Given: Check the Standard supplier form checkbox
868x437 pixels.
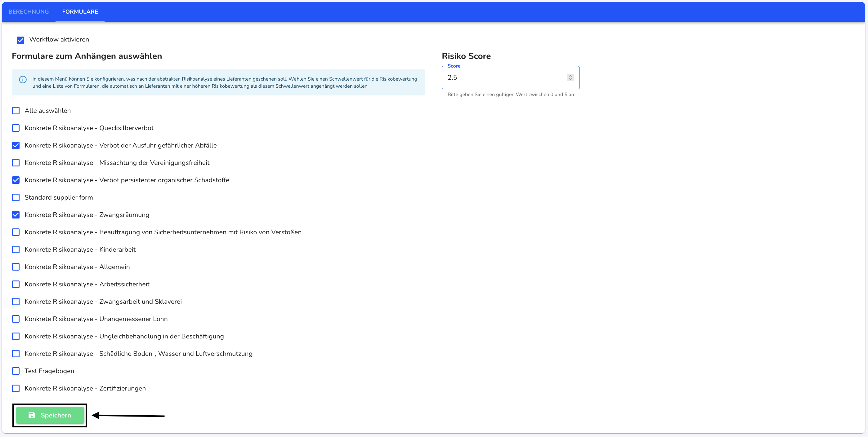Looking at the screenshot, I should coord(16,197).
